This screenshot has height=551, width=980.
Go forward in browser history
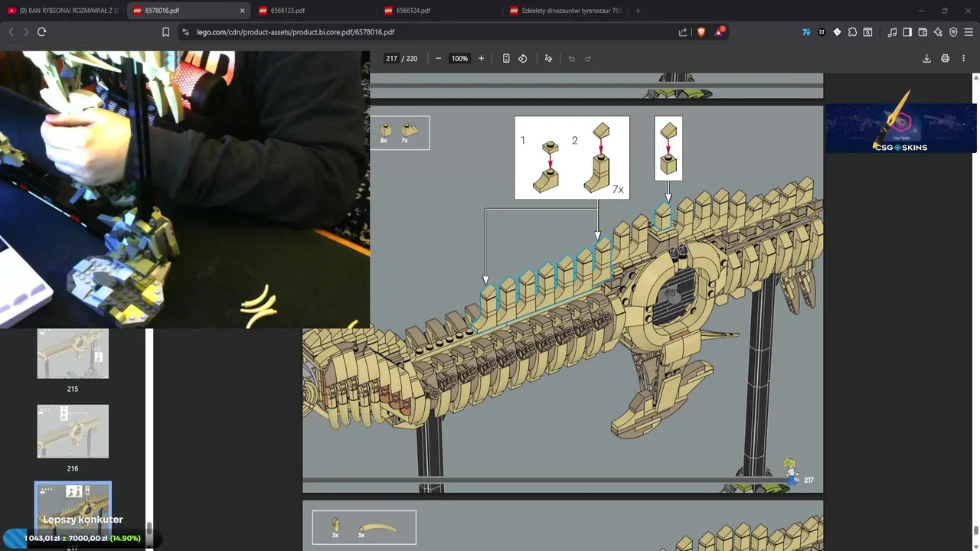pos(26,32)
